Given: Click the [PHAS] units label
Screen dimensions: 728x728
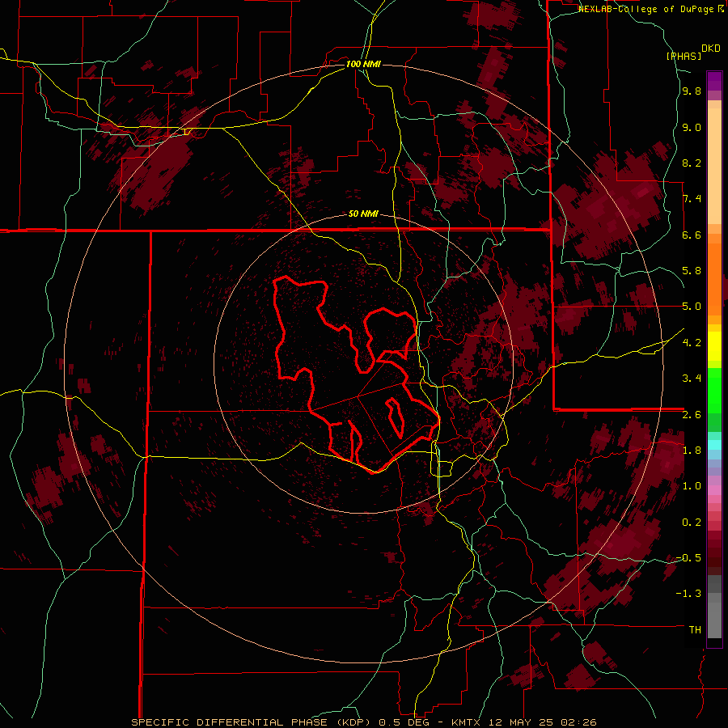Looking at the screenshot, I should (684, 56).
